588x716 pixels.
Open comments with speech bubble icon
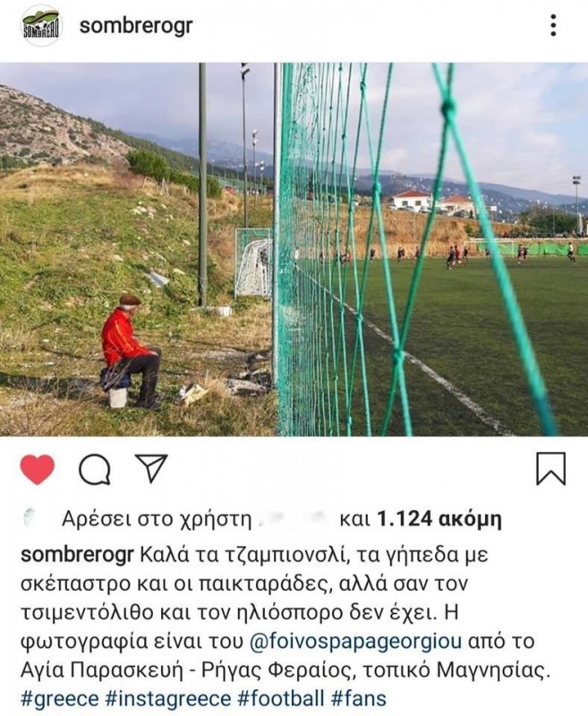pos(95,469)
